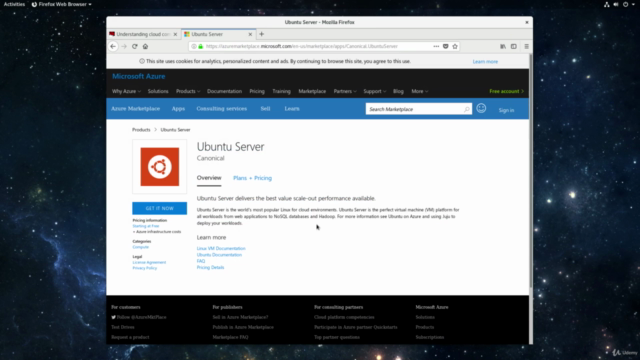Click Follow @AzureMktPlace in the footer
This screenshot has height=360, width=640.
139,317
